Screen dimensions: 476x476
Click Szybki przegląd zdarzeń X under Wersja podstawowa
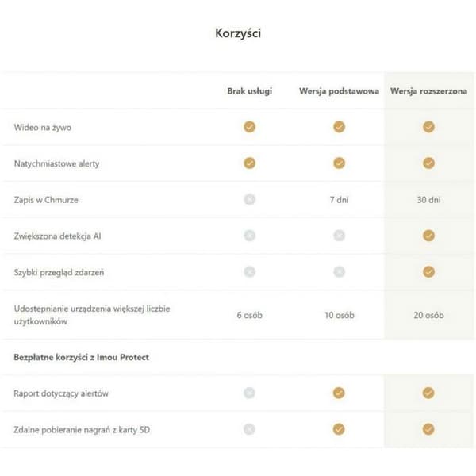tap(339, 271)
